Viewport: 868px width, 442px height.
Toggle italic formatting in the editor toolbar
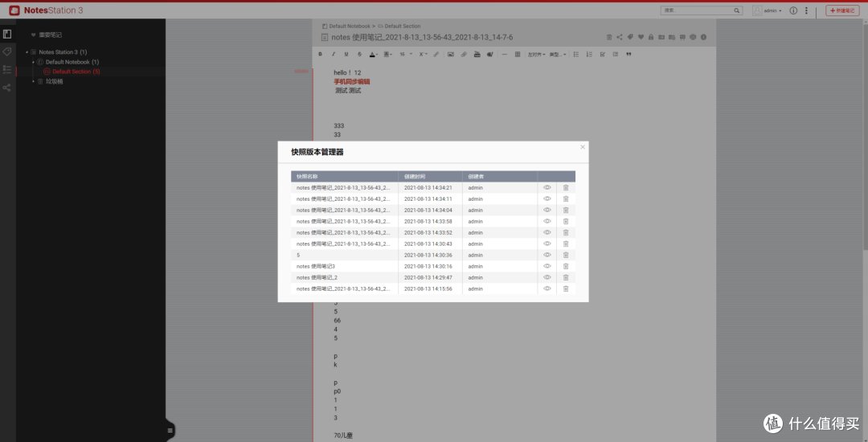334,54
